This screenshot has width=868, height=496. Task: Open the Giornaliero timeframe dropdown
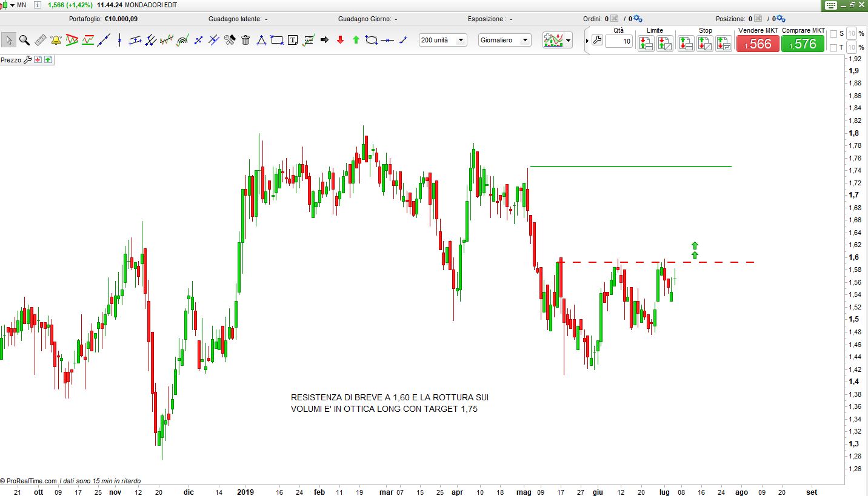tap(504, 41)
